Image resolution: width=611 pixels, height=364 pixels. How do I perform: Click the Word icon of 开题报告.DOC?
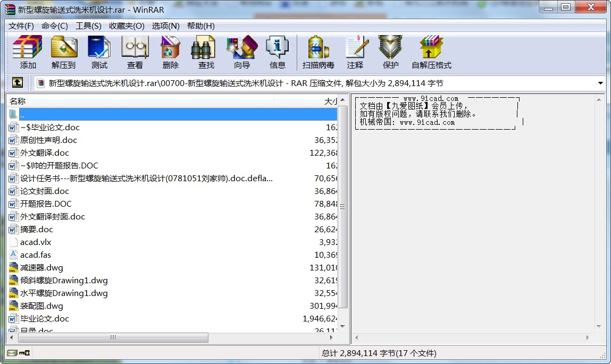coord(13,204)
